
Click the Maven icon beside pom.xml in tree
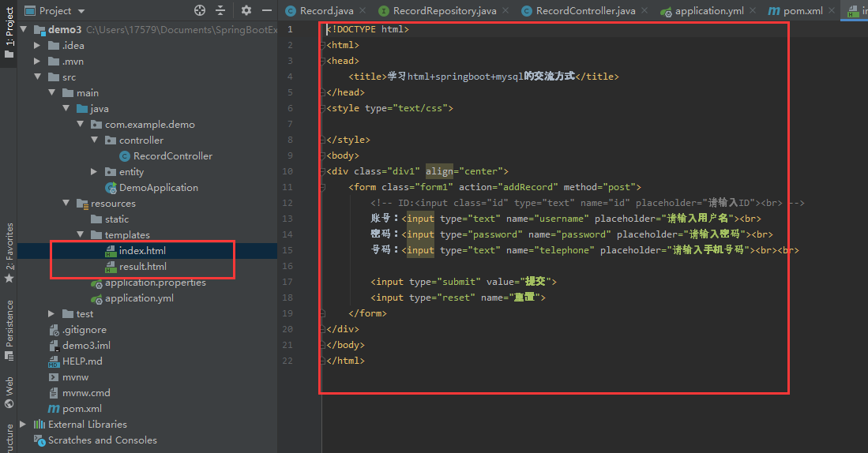coord(54,409)
